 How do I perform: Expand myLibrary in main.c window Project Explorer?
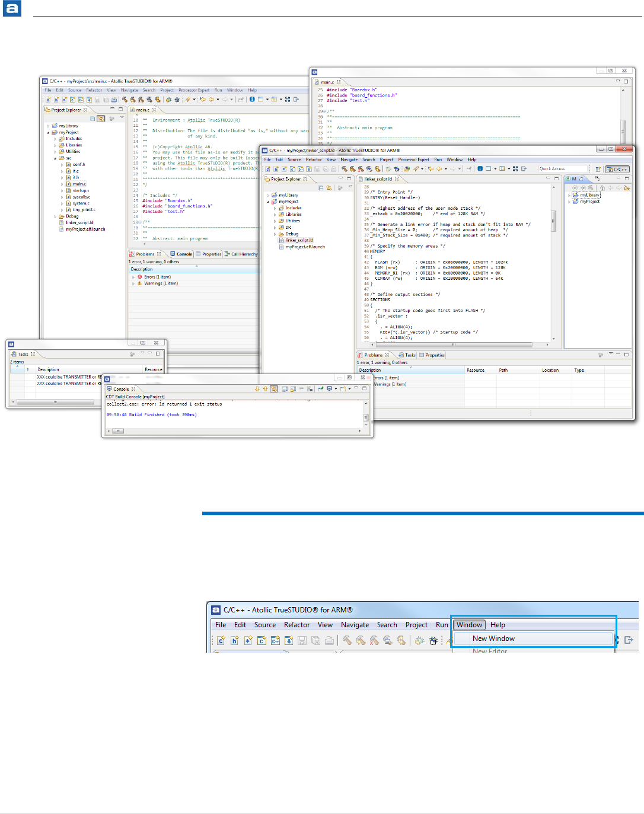(x=49, y=126)
